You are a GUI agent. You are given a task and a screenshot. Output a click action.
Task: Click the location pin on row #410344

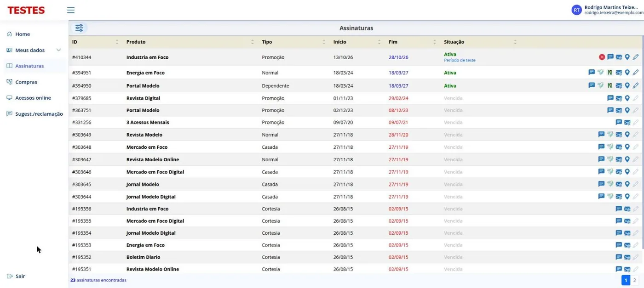627,57
